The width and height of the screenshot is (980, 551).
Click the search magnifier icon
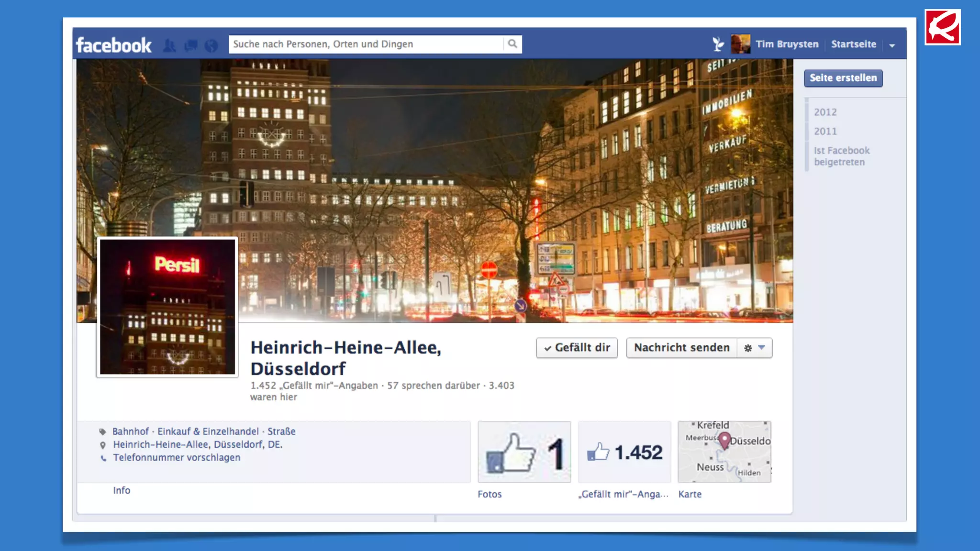(x=512, y=44)
